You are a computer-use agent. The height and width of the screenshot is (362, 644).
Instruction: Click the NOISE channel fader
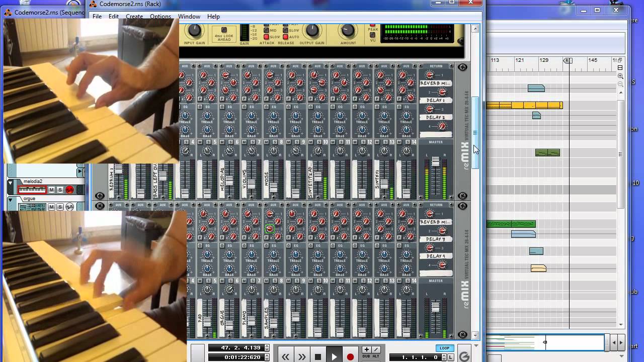tap(273, 187)
